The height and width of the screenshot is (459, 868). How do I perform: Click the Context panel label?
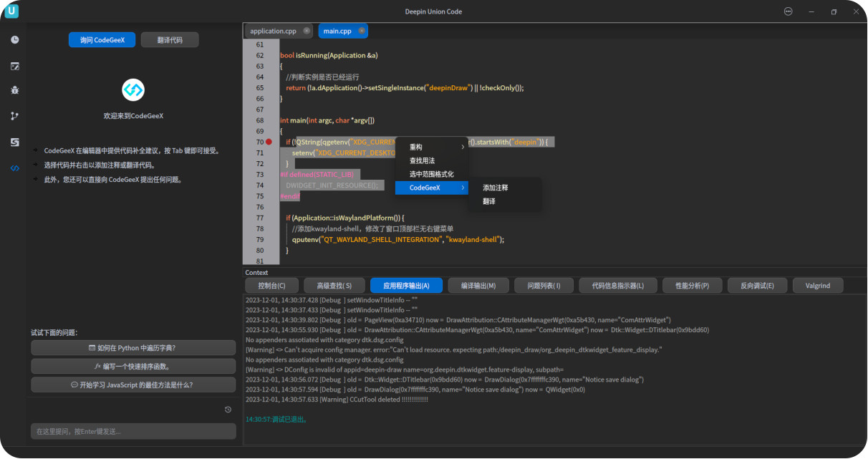pyautogui.click(x=256, y=273)
